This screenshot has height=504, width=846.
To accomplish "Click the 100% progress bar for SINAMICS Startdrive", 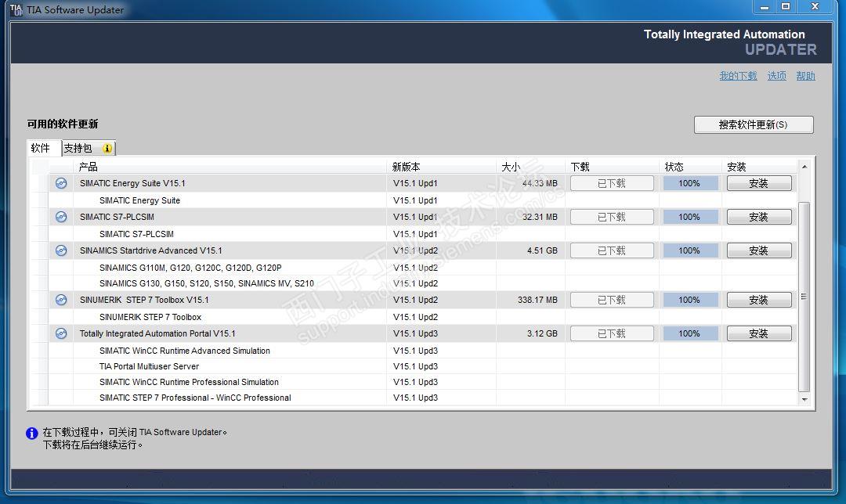I will pyautogui.click(x=691, y=250).
